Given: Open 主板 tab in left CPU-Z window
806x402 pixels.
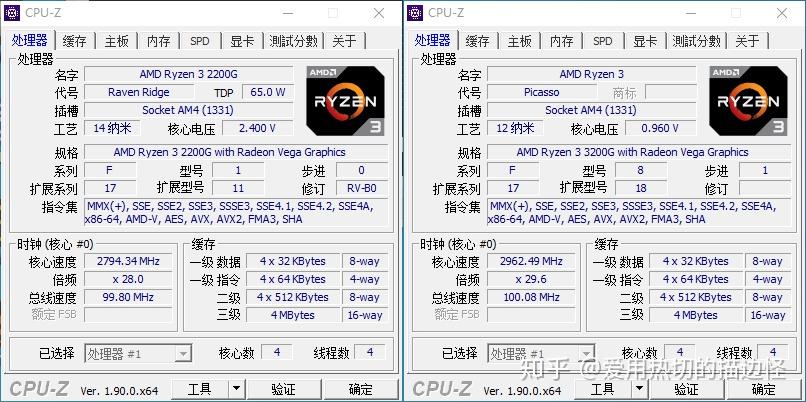Looking at the screenshot, I should pyautogui.click(x=117, y=41).
